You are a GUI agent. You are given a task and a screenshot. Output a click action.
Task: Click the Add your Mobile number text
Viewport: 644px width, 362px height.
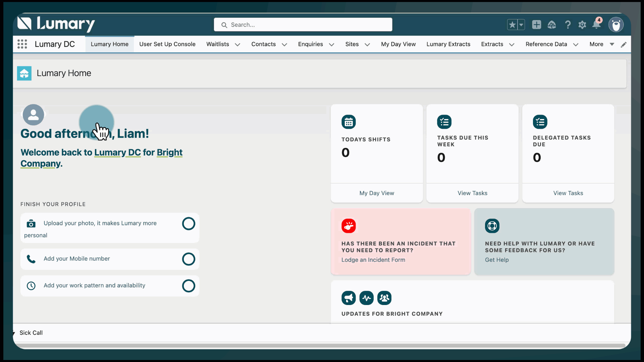[77, 259]
